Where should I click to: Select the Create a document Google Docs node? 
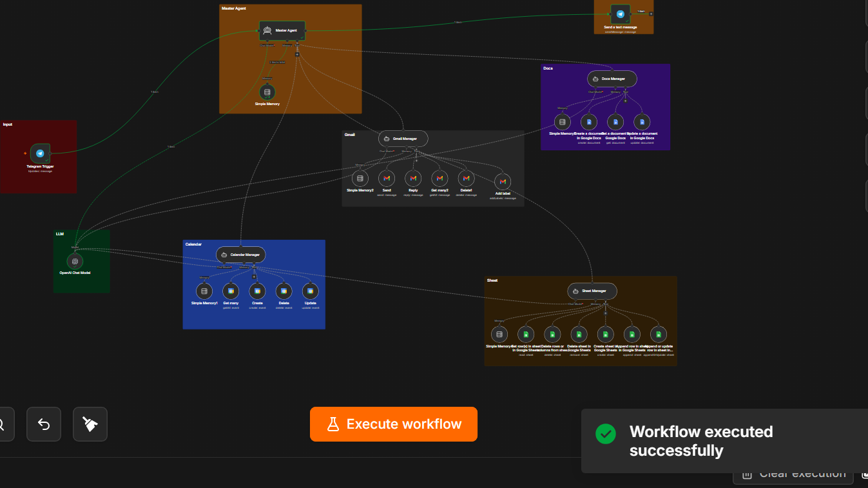589,122
